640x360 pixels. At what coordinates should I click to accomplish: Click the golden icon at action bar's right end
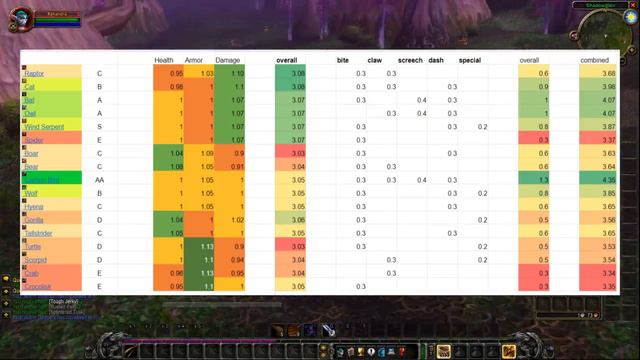[x=509, y=351]
